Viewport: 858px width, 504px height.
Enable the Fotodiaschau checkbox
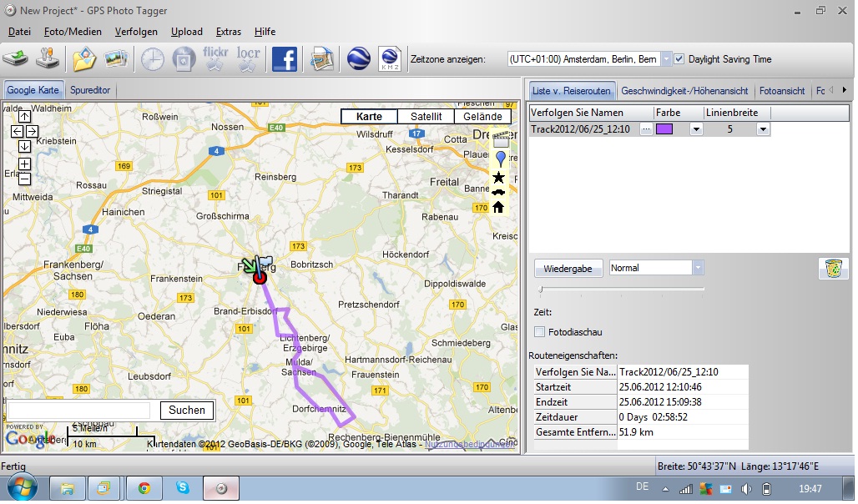point(539,331)
